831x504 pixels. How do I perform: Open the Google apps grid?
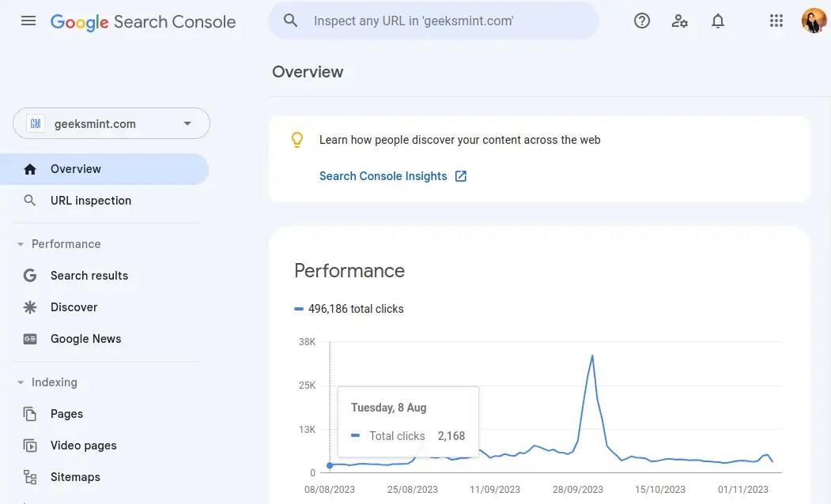pyautogui.click(x=776, y=21)
